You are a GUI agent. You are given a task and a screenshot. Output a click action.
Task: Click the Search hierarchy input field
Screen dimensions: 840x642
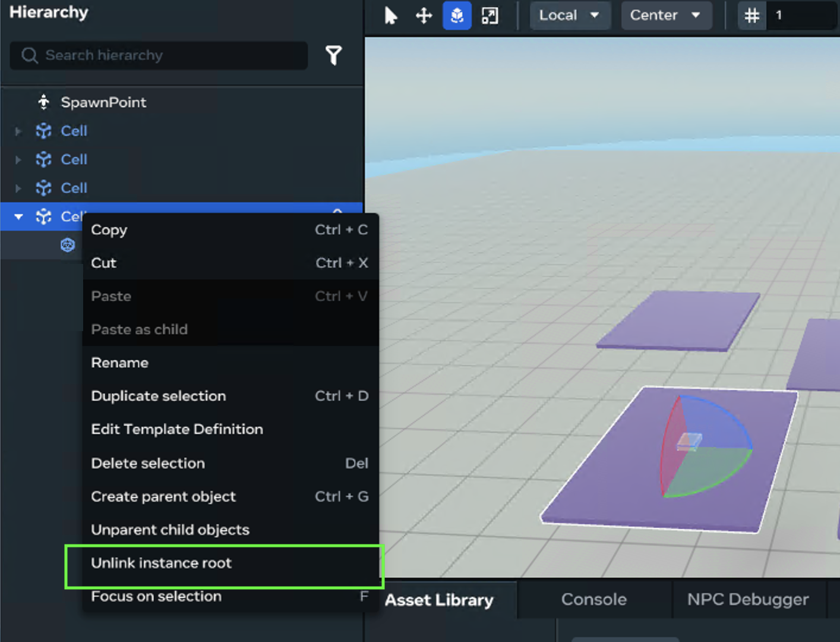166,55
